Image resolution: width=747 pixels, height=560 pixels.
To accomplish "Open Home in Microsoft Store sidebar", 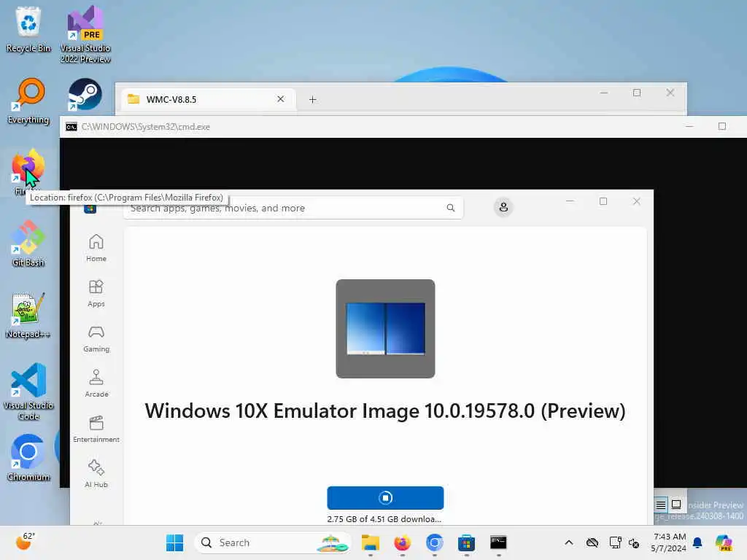I will point(96,248).
